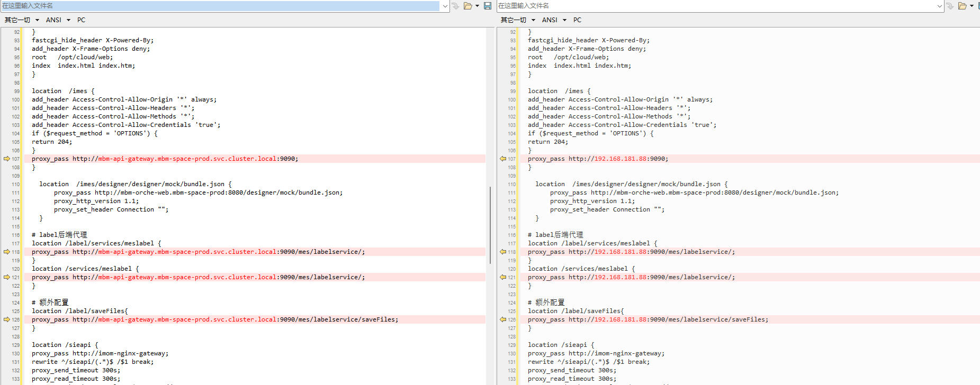Save the left pane file with floppy icon
Image resolution: width=980 pixels, height=385 pixels.
pyautogui.click(x=488, y=6)
